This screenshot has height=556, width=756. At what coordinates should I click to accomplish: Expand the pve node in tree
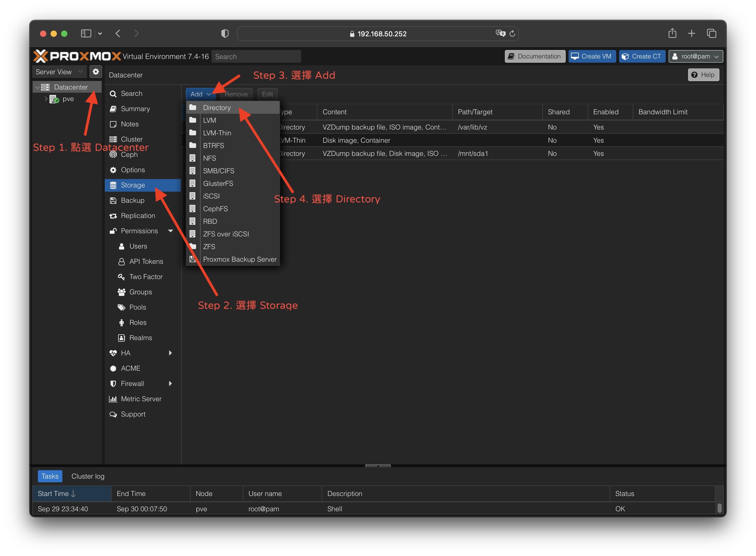[46, 99]
